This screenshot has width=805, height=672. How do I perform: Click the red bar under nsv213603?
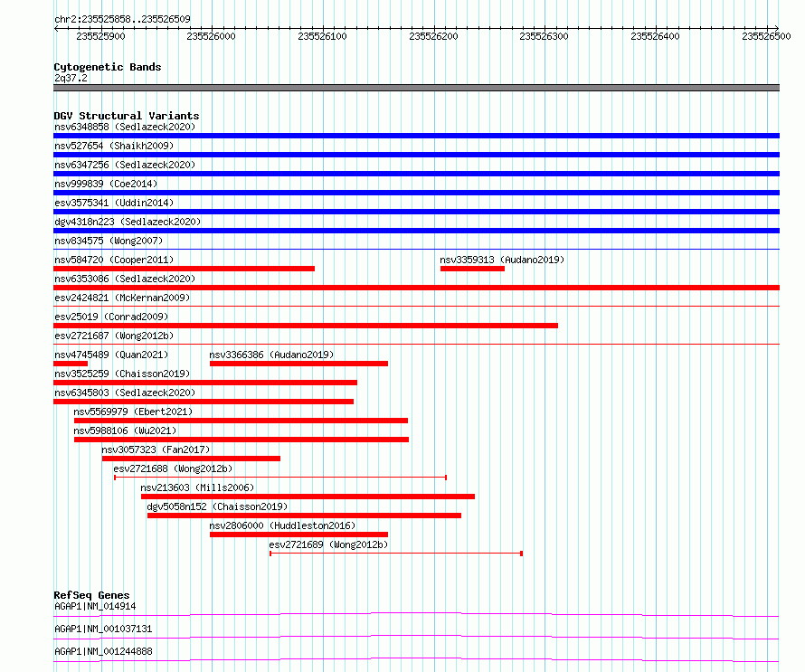click(x=308, y=497)
